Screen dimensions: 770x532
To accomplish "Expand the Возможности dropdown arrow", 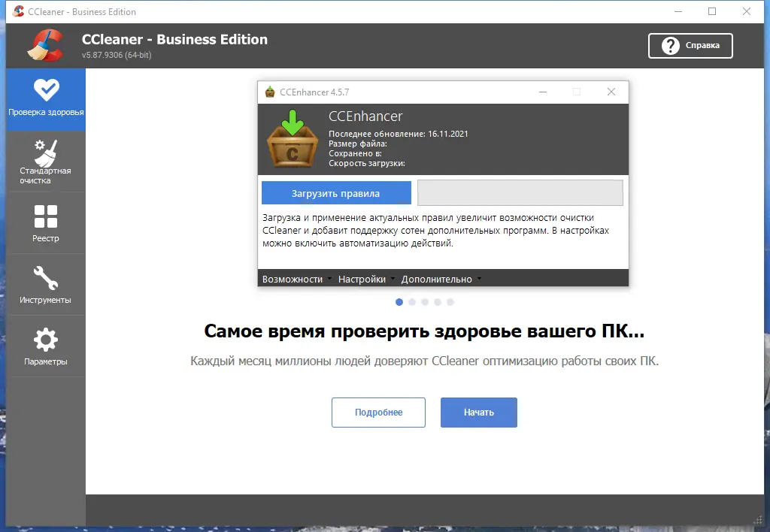I will click(329, 278).
